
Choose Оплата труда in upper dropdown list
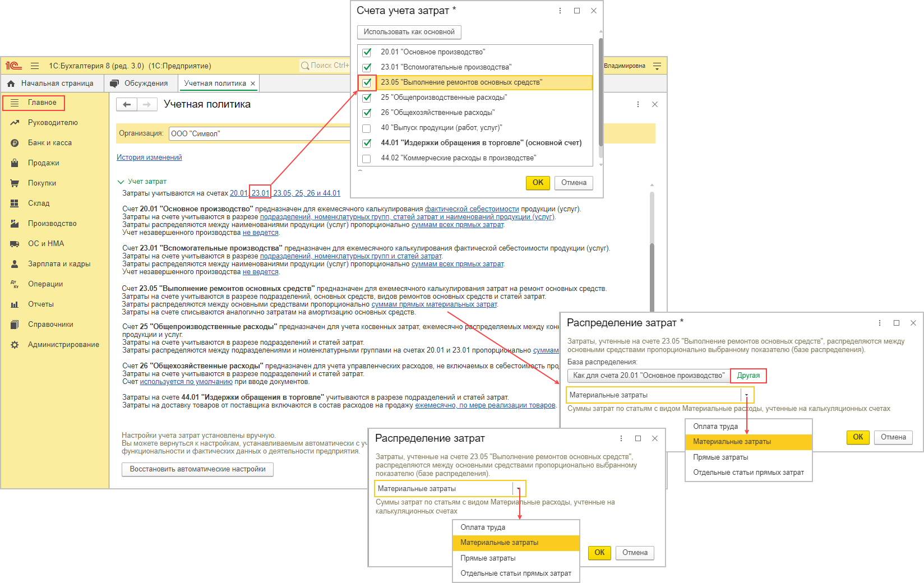point(749,427)
